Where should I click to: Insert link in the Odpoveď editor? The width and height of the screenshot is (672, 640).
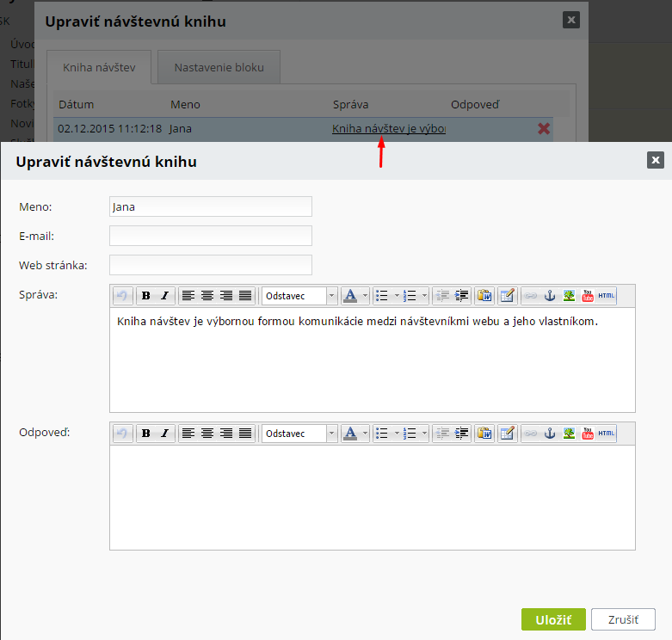click(x=531, y=434)
